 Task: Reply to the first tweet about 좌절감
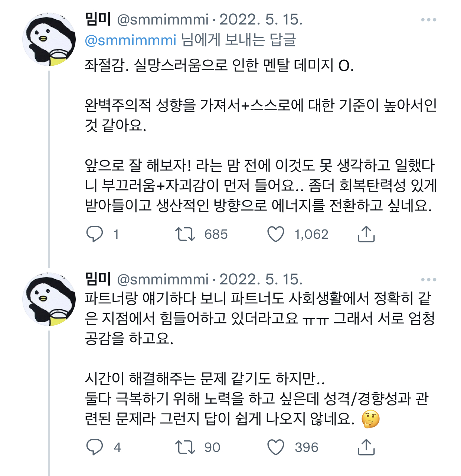[x=95, y=234]
